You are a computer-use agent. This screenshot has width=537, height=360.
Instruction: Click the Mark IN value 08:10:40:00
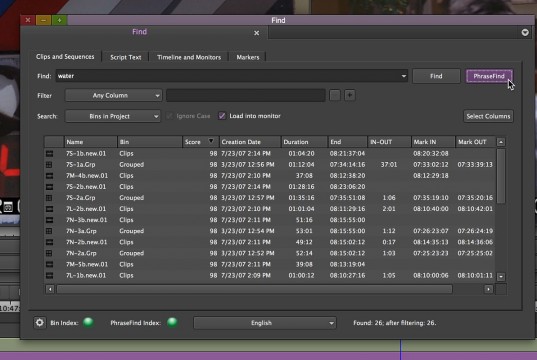pos(430,209)
